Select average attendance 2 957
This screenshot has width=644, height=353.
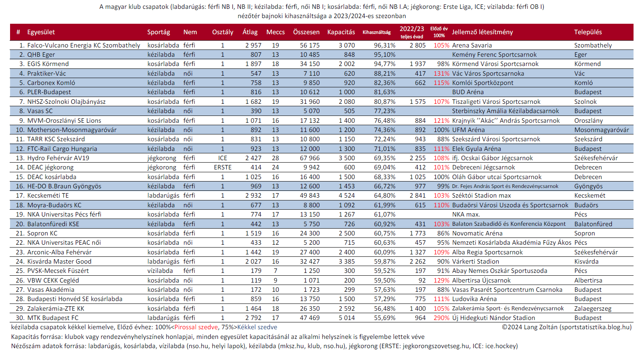coord(253,45)
